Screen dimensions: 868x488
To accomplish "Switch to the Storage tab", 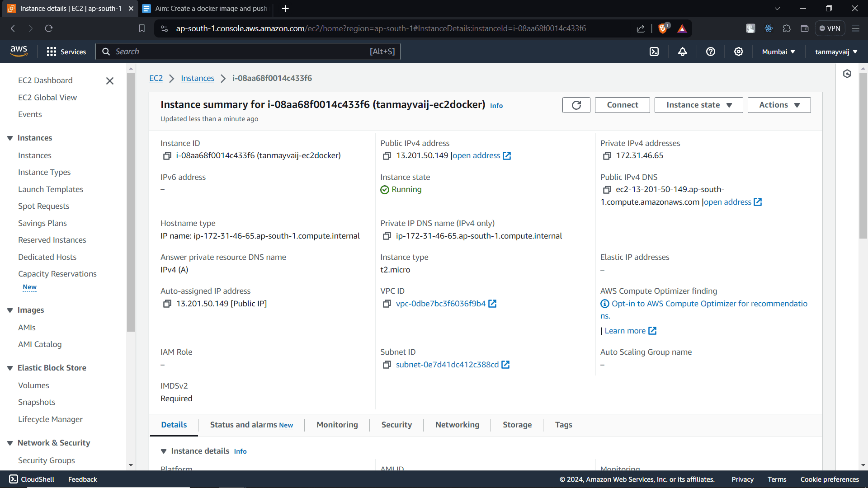I will (x=517, y=425).
